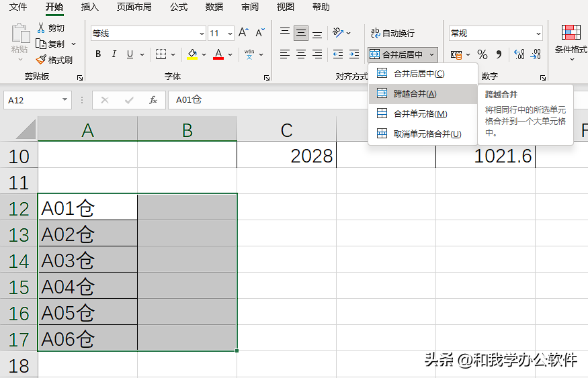The height and width of the screenshot is (378, 588).
Task: Switch to the 插入 Insert tab
Action: coord(90,7)
